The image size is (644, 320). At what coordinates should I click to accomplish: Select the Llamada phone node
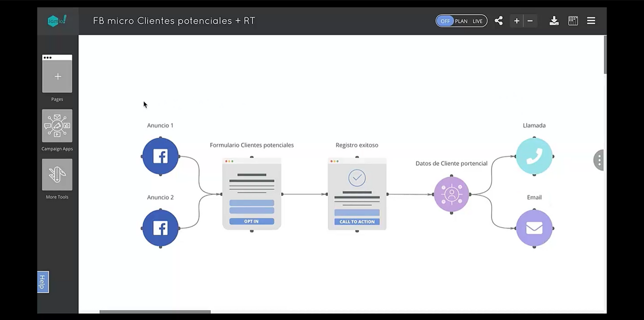(534, 156)
